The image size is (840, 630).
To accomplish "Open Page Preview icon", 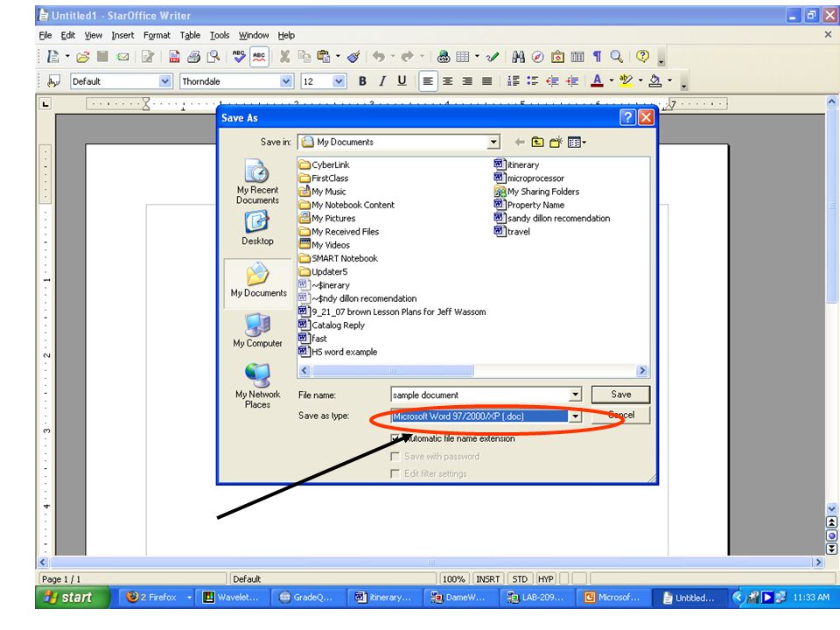I will point(213,56).
